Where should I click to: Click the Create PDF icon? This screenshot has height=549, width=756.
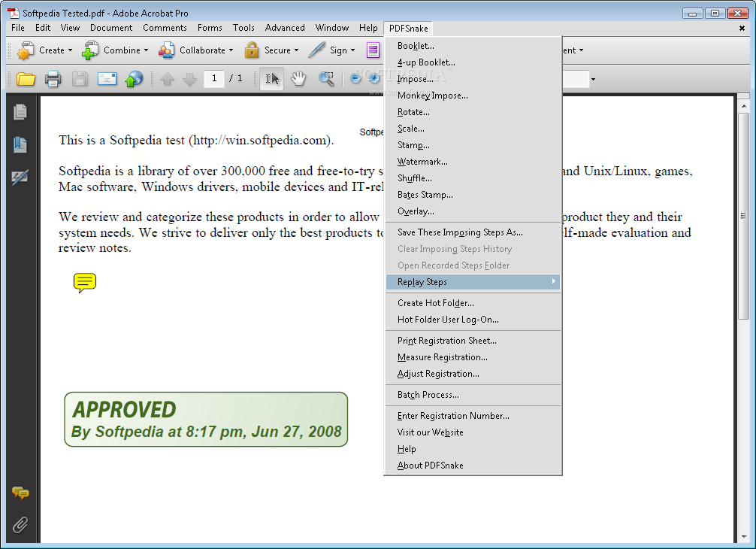pos(25,50)
